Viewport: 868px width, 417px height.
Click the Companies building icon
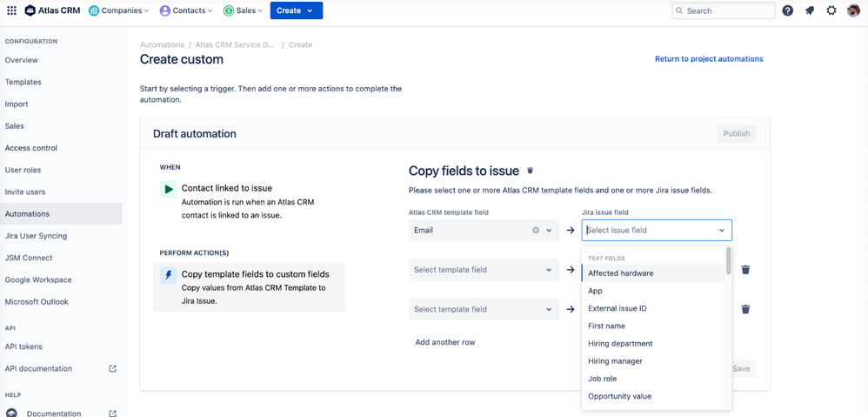(94, 10)
